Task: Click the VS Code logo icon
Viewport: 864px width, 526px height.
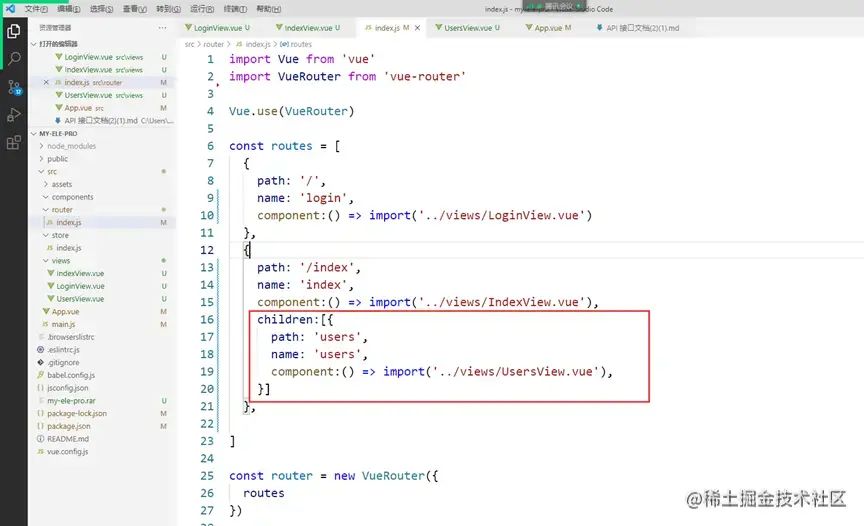Action: tap(10, 8)
